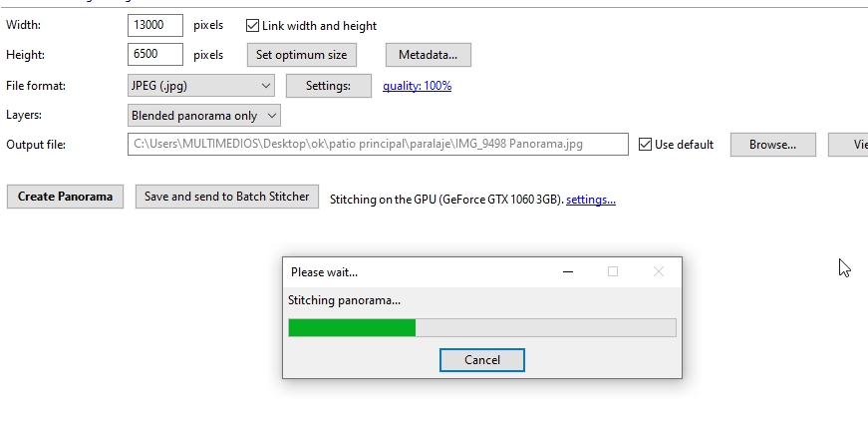868x433 pixels.
Task: Click the Width pixels input field
Action: click(x=155, y=25)
